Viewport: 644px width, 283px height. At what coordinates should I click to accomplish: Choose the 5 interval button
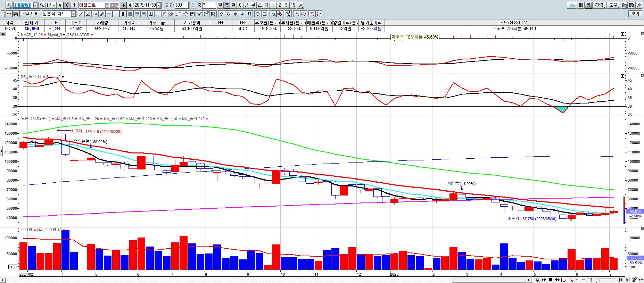click(286, 5)
